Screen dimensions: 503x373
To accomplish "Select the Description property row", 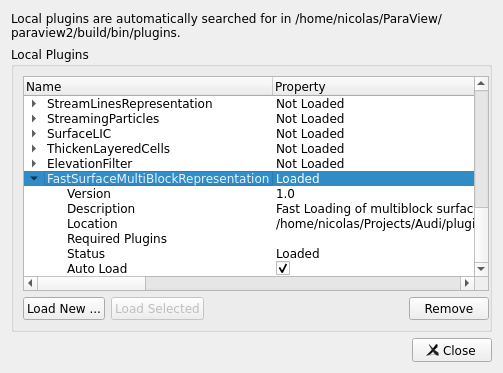I will (249, 209).
